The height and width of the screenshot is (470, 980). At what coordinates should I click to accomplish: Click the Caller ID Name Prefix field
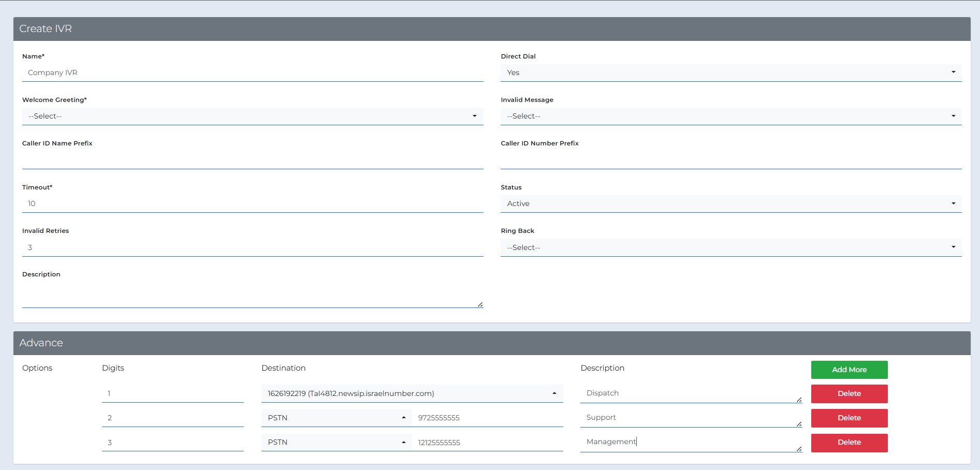(253, 160)
